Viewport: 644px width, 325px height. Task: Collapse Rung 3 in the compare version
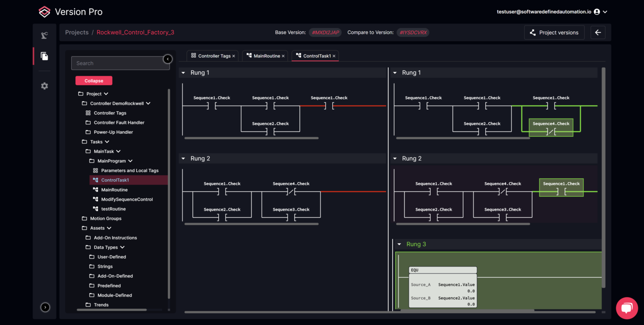399,245
